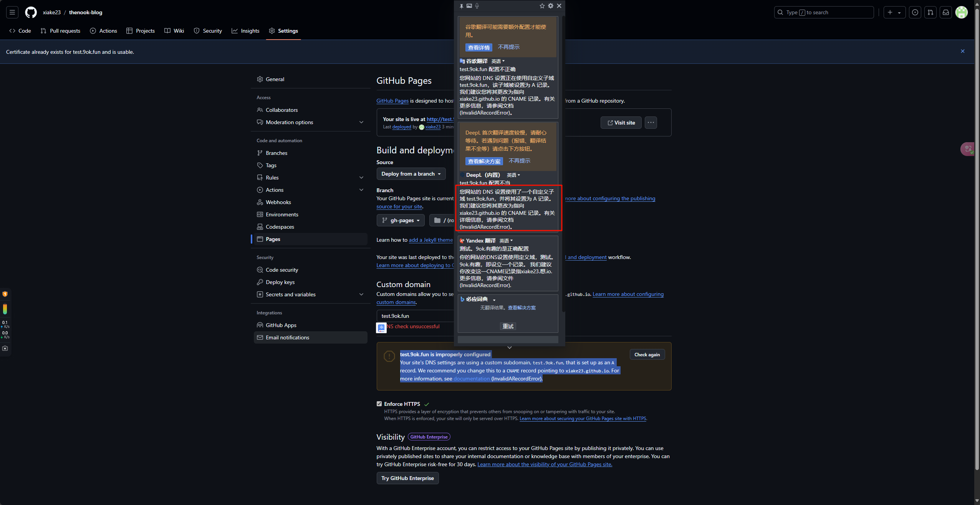Screen dimensions: 980x505
Task: Expand Actions section in settings sidebar
Action: coord(361,190)
